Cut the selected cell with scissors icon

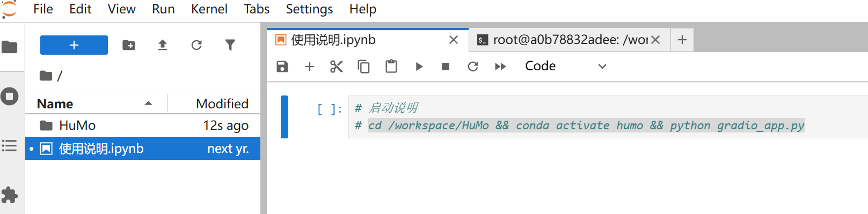coord(337,67)
